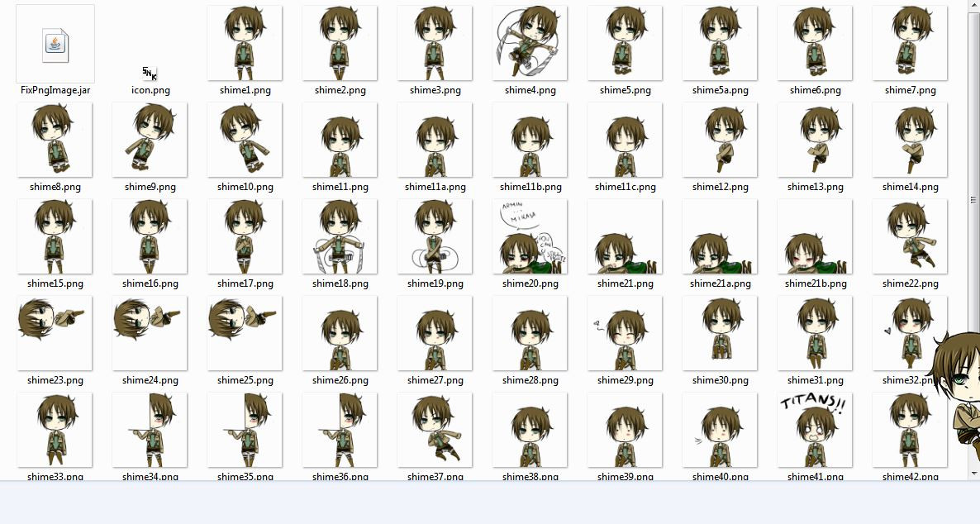The width and height of the screenshot is (980, 524).
Task: Select shime36.png thumbnail
Action: tap(340, 431)
